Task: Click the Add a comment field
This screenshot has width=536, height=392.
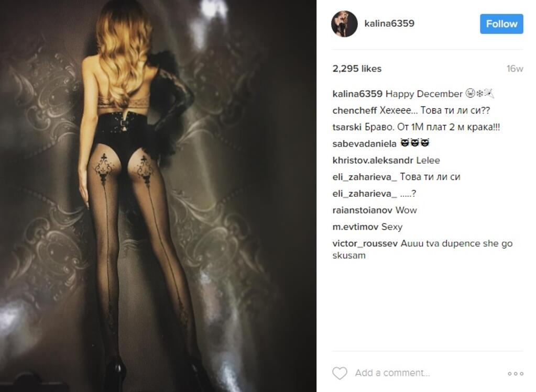Action: 392,373
